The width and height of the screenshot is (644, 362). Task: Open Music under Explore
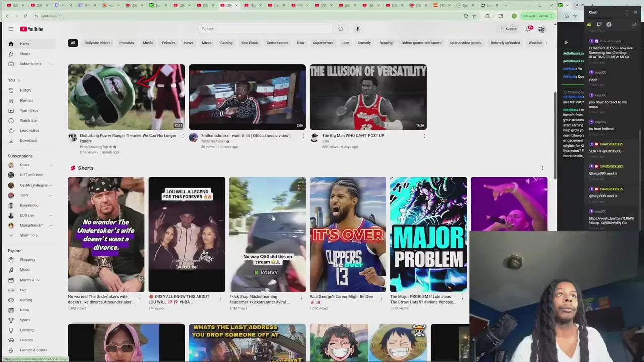click(x=32, y=270)
